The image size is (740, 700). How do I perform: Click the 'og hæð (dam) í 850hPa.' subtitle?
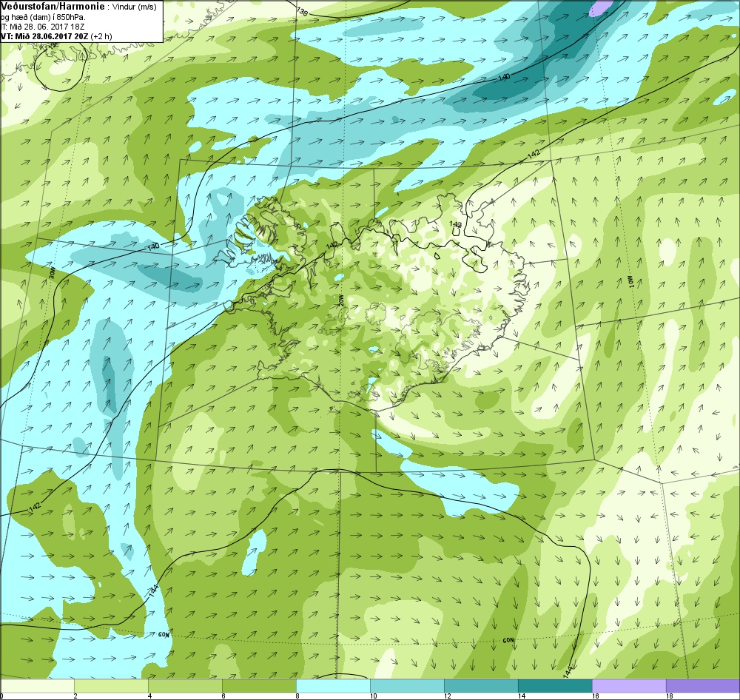click(x=43, y=18)
